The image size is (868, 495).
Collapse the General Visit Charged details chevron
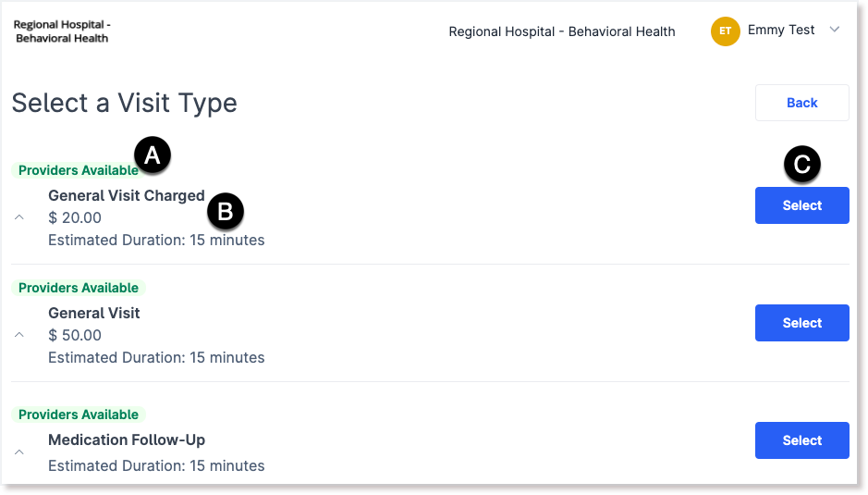click(18, 217)
